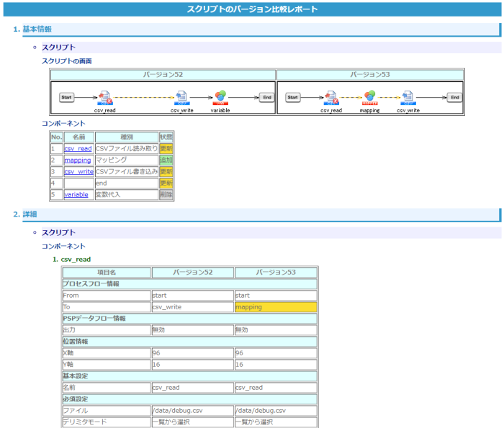Click the green '追加' status cell
The image size is (504, 428).
coord(166,160)
